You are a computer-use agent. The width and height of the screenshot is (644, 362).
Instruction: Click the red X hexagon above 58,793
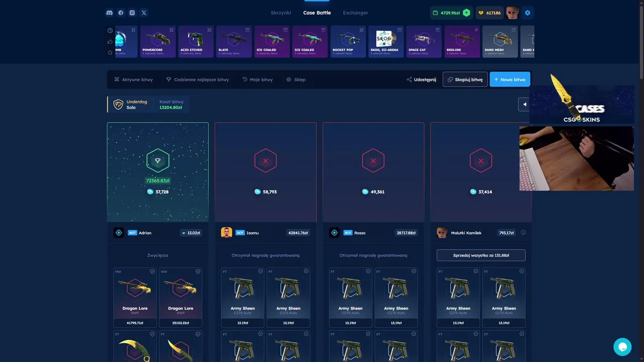pos(266,161)
